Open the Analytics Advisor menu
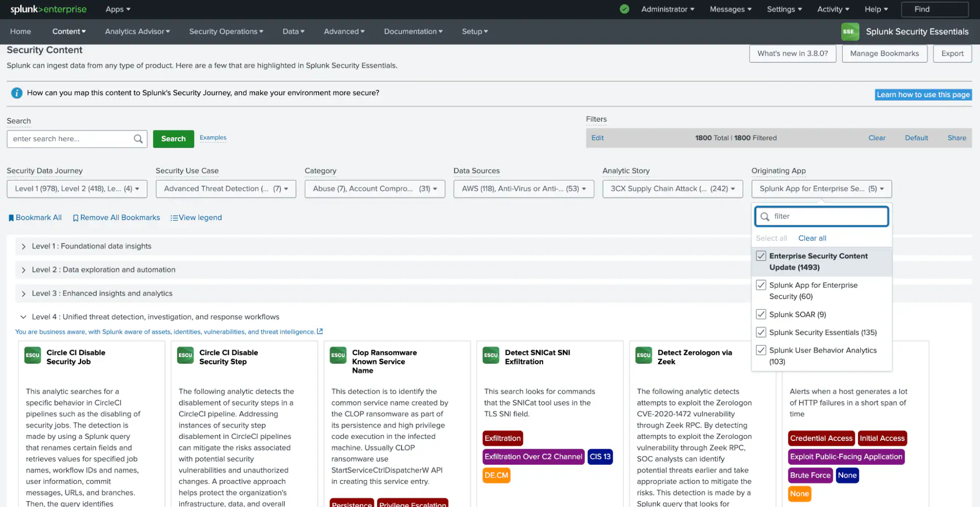Screen dimensions: 980x507 click(137, 31)
